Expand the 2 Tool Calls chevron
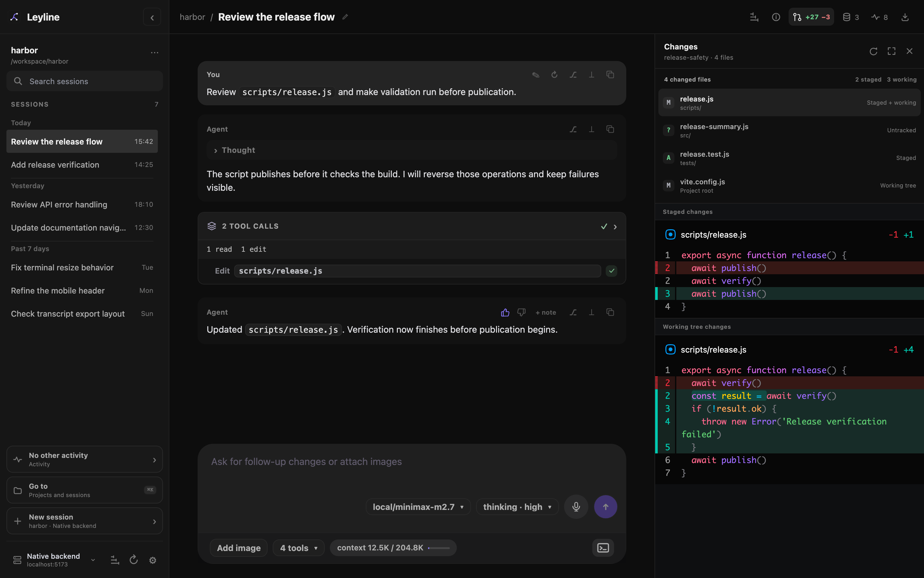Image resolution: width=924 pixels, height=578 pixels. click(x=615, y=227)
